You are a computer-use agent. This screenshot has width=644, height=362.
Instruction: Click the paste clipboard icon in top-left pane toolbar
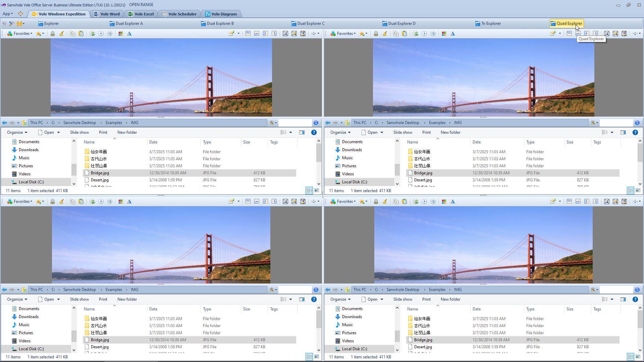click(x=81, y=34)
